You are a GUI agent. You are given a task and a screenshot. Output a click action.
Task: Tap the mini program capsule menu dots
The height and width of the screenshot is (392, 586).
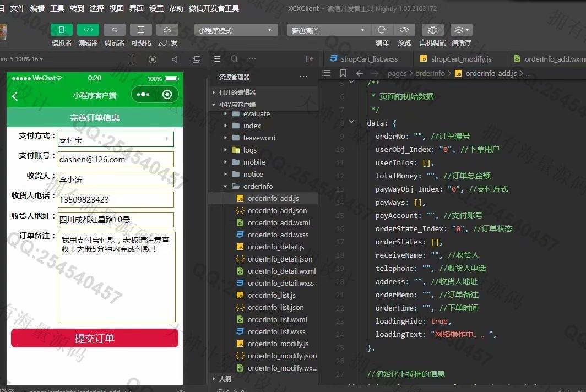click(x=143, y=95)
